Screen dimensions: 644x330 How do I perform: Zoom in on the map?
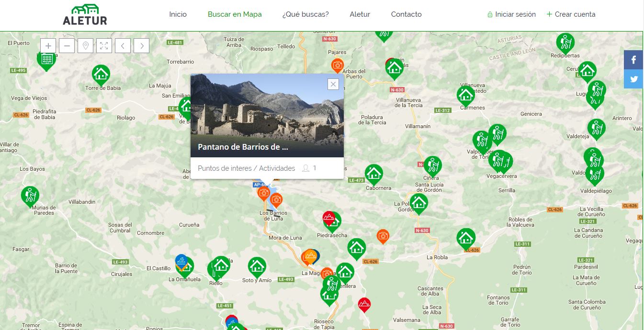click(48, 46)
